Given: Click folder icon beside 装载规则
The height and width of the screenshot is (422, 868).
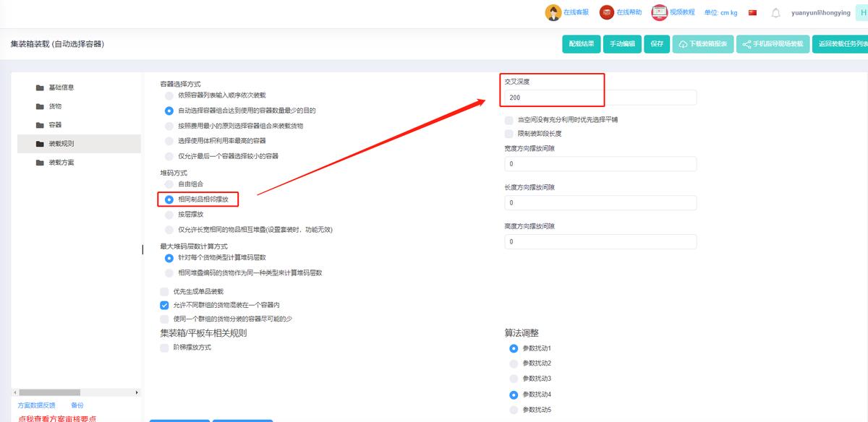Looking at the screenshot, I should (40, 145).
